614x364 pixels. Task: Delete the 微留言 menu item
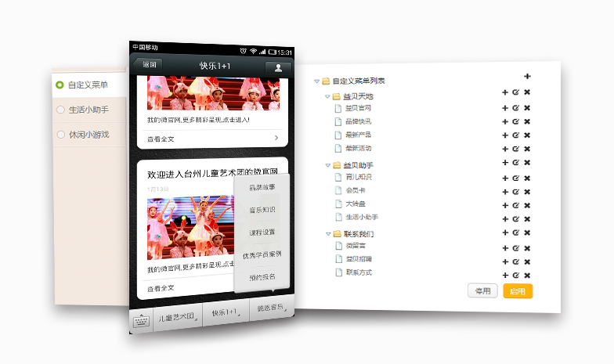pyautogui.click(x=527, y=248)
